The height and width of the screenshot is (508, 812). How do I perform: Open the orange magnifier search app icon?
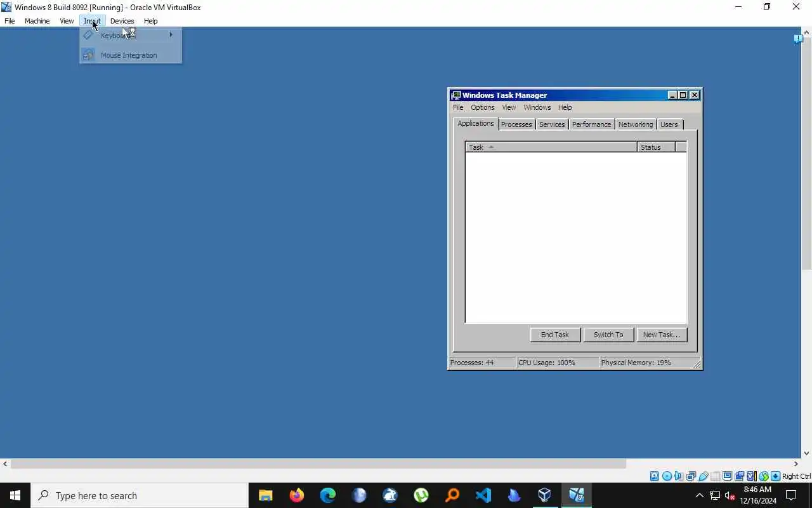pos(452,495)
